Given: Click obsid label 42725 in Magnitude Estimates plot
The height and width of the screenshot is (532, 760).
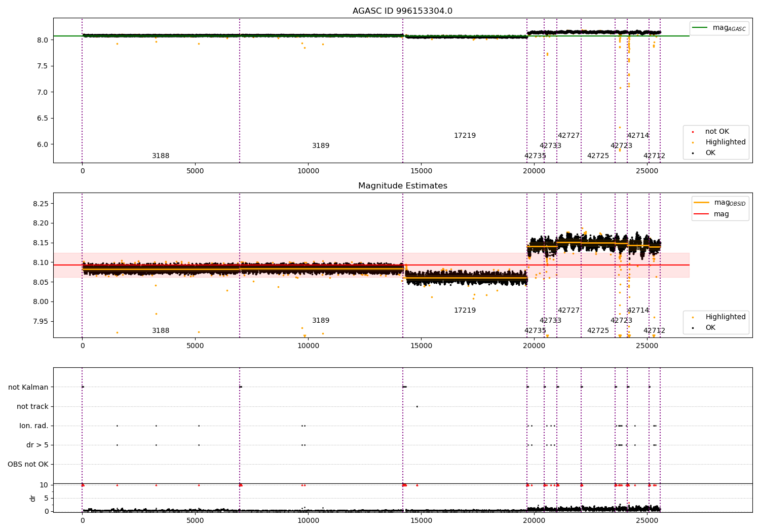Looking at the screenshot, I should coord(598,331).
